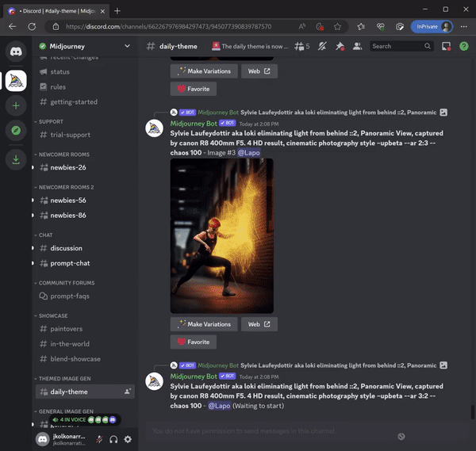Open the blend-showcase channel
The height and width of the screenshot is (451, 476).
[x=85, y=359]
